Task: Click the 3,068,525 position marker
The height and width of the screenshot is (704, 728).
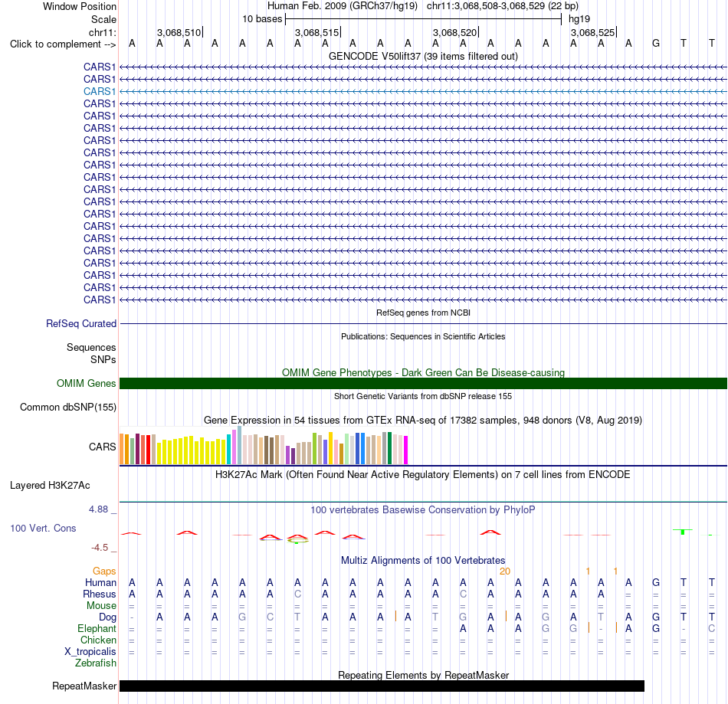Action: click(x=593, y=32)
